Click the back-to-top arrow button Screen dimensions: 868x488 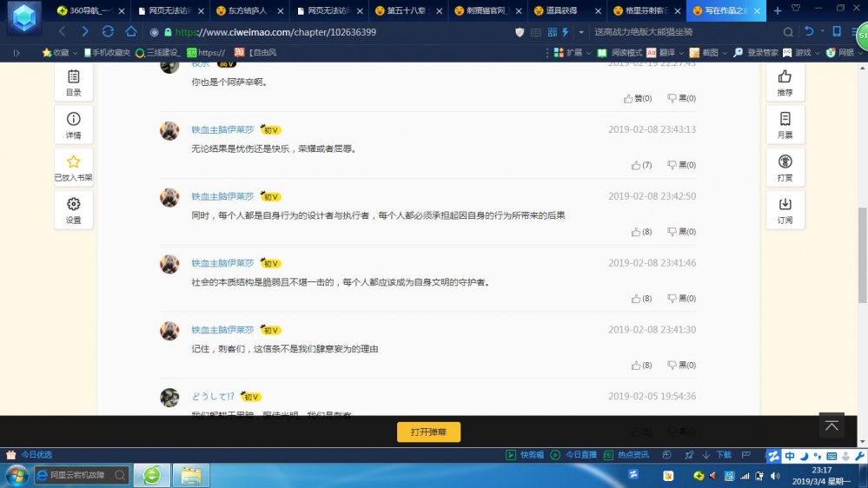[832, 425]
